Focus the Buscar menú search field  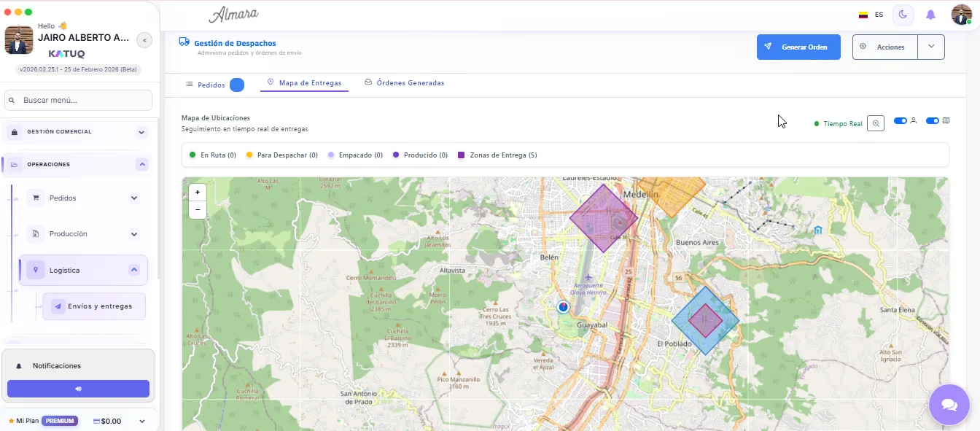coord(78,100)
